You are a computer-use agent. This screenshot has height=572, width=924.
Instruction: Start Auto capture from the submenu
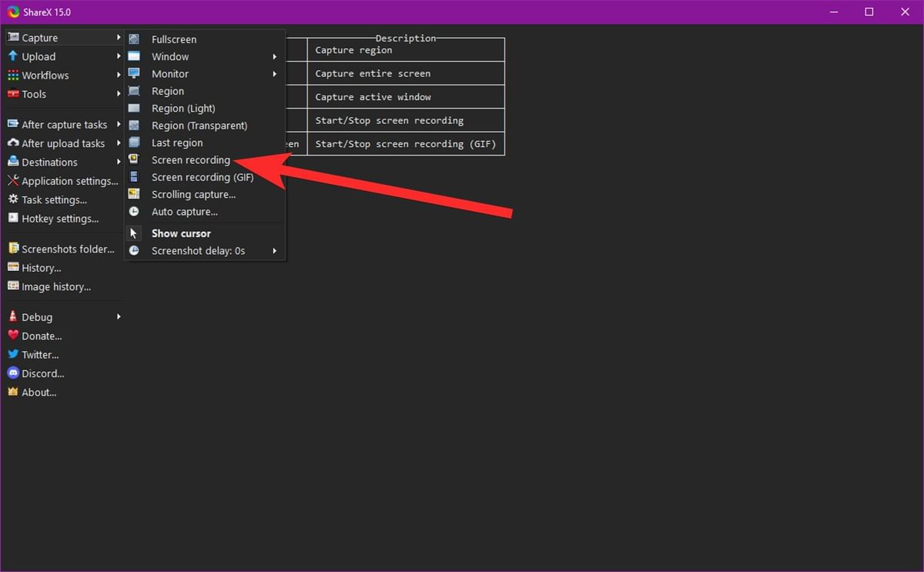point(184,211)
